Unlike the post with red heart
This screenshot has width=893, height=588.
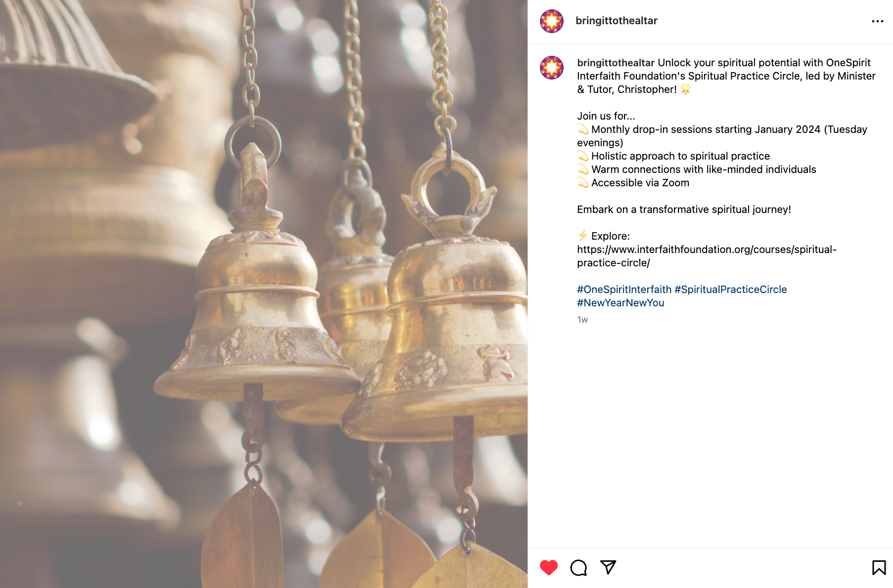coord(548,567)
